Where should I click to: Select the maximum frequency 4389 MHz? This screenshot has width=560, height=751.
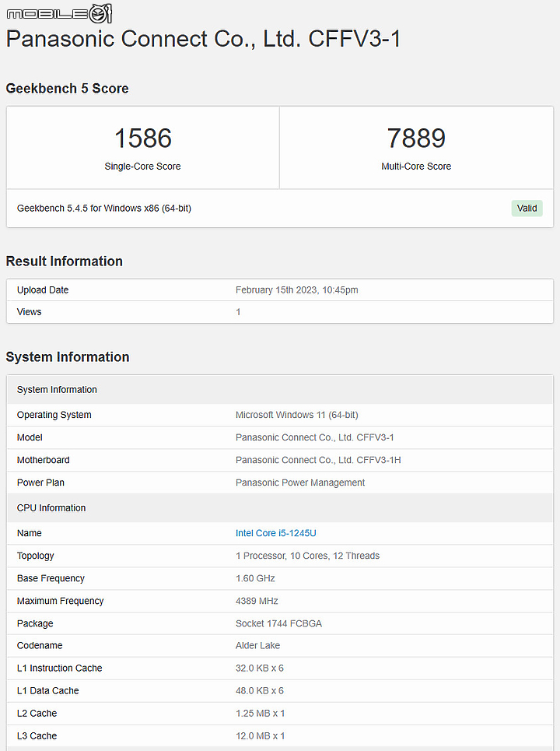point(257,601)
